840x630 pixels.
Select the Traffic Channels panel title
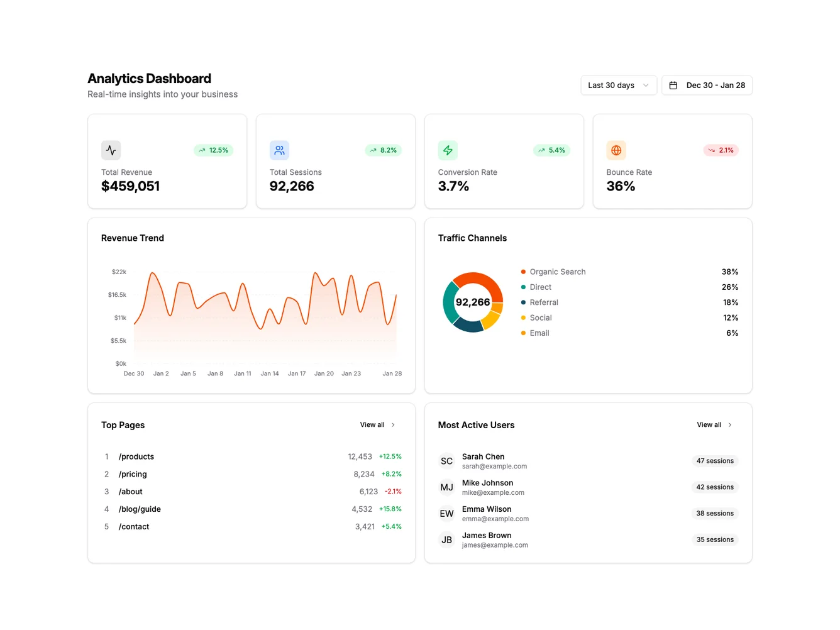coord(472,238)
